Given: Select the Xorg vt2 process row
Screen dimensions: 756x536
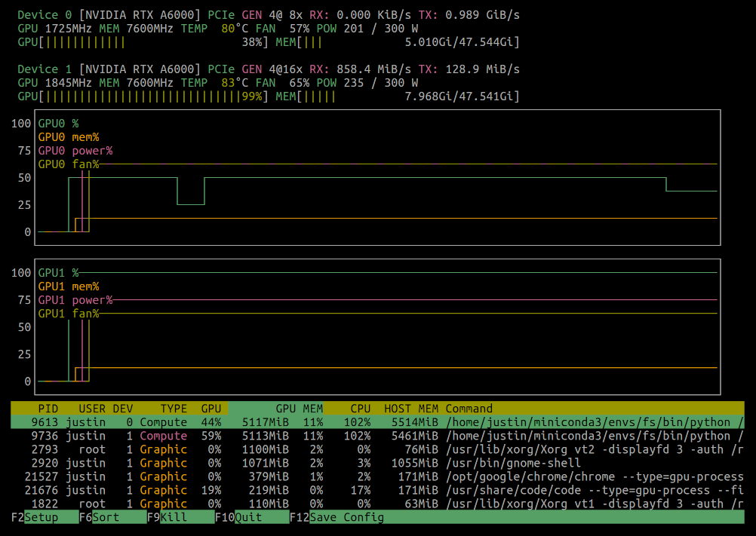Looking at the screenshot, I should [x=226, y=449].
